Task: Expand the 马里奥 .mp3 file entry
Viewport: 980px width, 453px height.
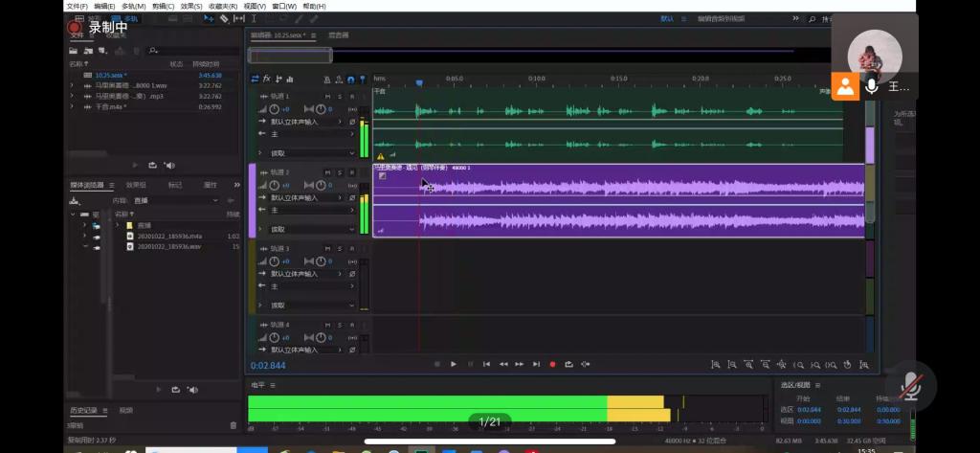Action: (x=72, y=96)
